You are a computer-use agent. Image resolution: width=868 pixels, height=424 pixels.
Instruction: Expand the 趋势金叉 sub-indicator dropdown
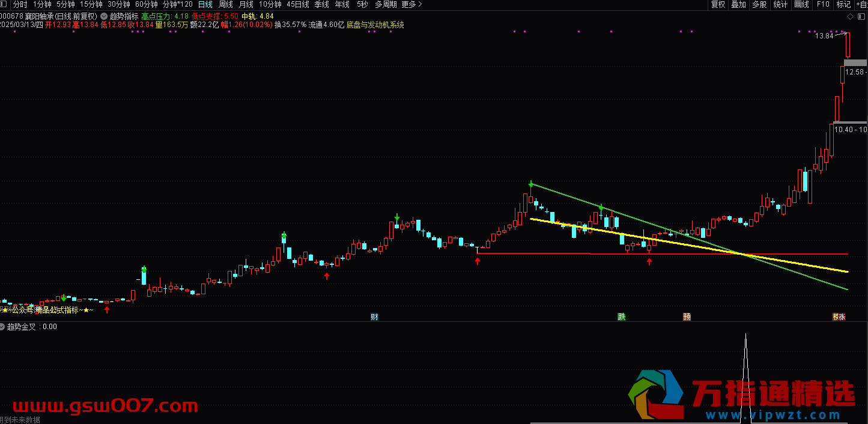(3, 327)
